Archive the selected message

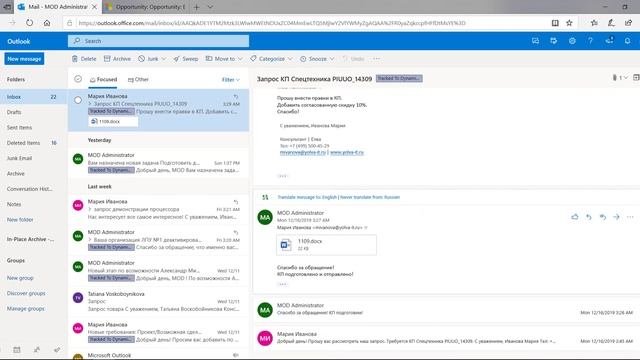click(118, 59)
